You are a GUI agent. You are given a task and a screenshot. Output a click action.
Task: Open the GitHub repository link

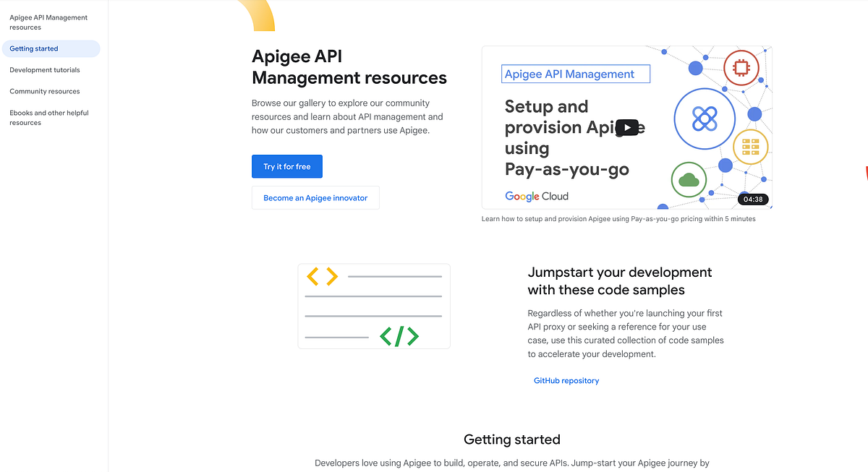point(566,380)
